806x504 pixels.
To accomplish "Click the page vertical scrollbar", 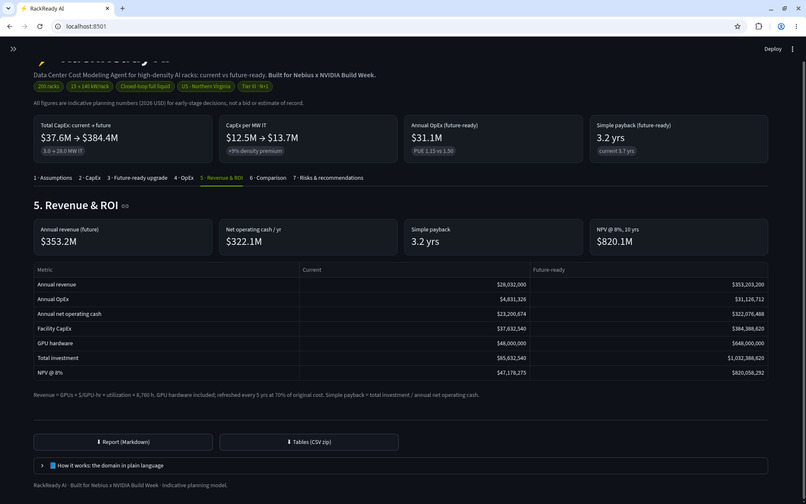I will pos(803,278).
